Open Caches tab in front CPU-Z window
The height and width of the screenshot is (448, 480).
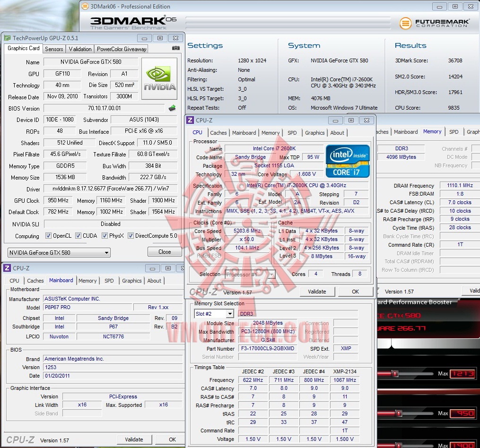point(218,133)
